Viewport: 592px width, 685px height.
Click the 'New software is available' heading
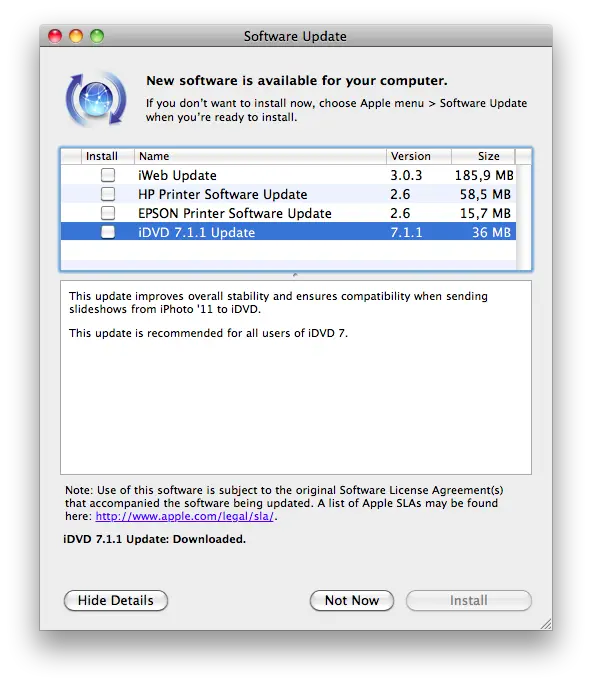(x=297, y=80)
